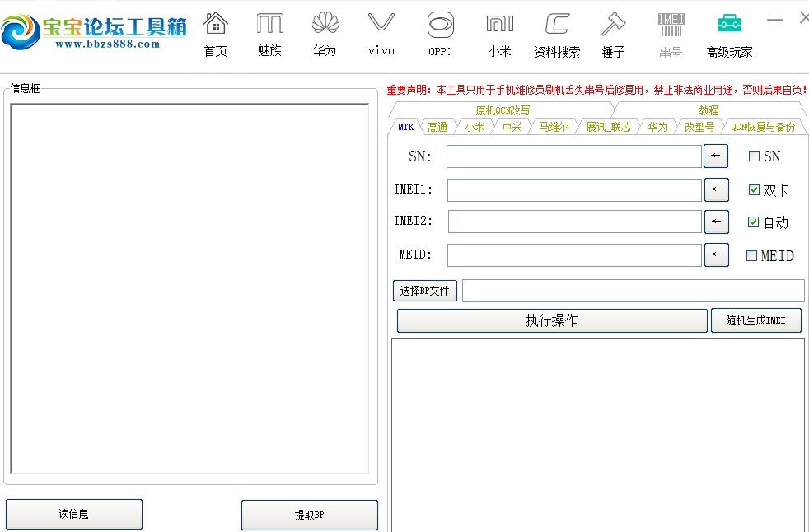Click the 首页 home icon
Screen dimensions: 809x532
click(x=215, y=33)
